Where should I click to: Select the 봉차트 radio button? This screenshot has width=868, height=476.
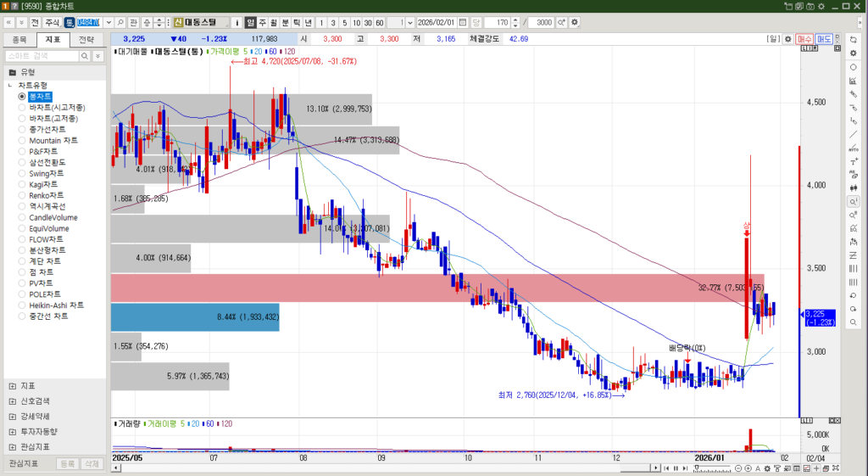click(22, 97)
